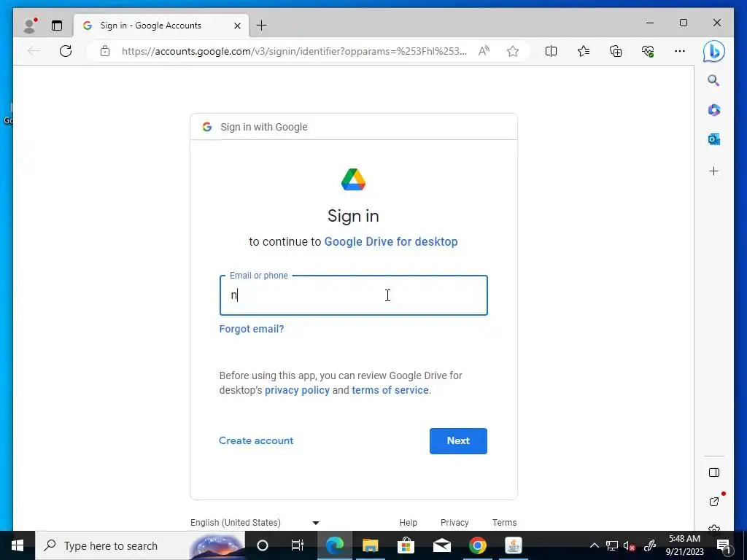Open split screen view
Image resolution: width=747 pixels, height=560 pixels.
click(x=551, y=51)
